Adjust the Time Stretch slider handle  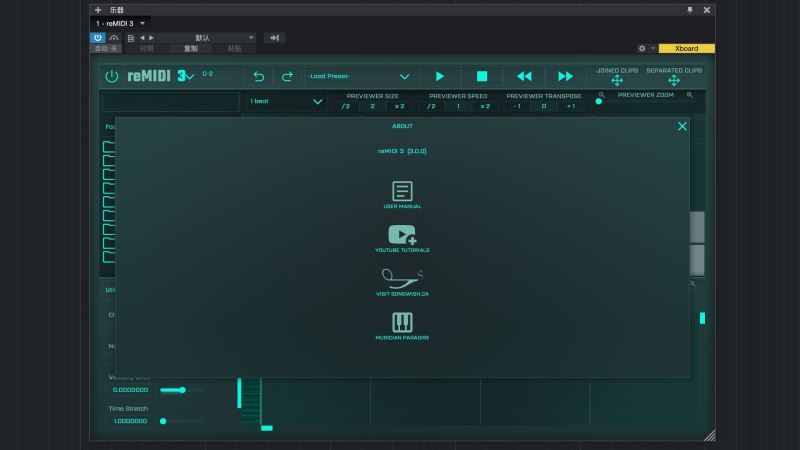163,421
